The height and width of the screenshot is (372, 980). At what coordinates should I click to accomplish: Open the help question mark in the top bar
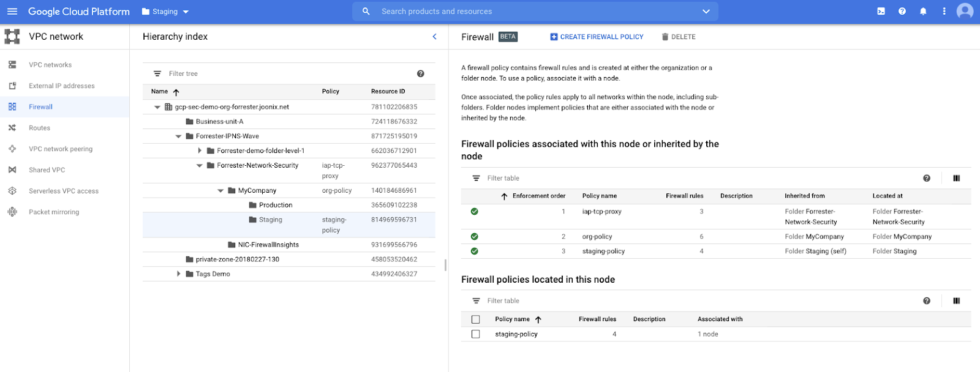click(902, 12)
